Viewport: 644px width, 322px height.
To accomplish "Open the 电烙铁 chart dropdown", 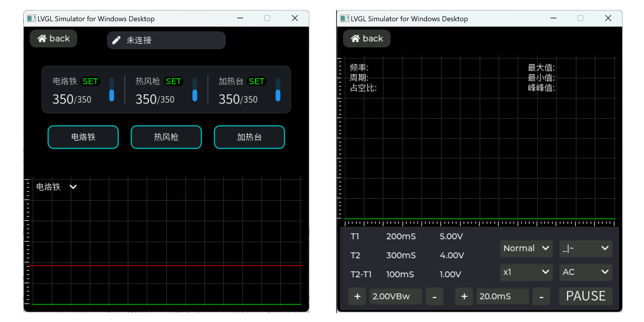I will [x=56, y=187].
